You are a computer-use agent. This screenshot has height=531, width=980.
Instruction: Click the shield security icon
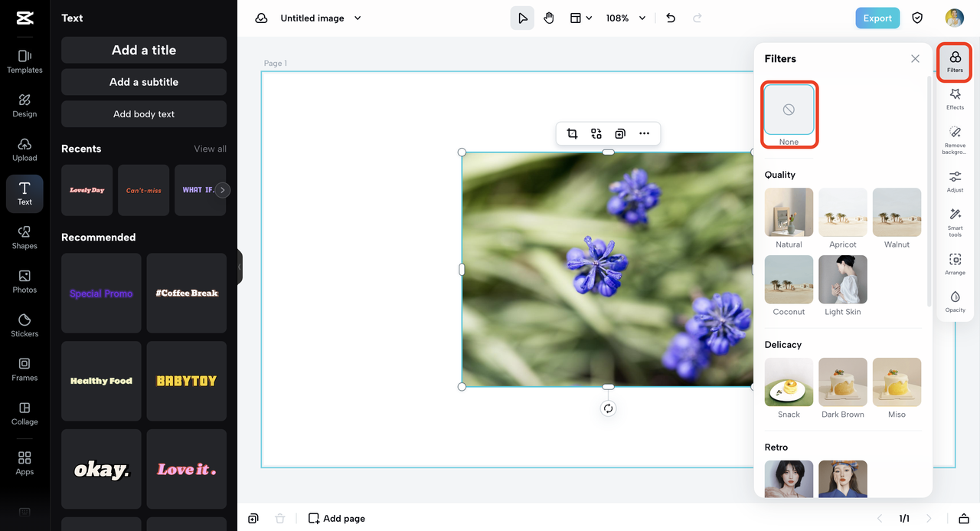tap(917, 18)
